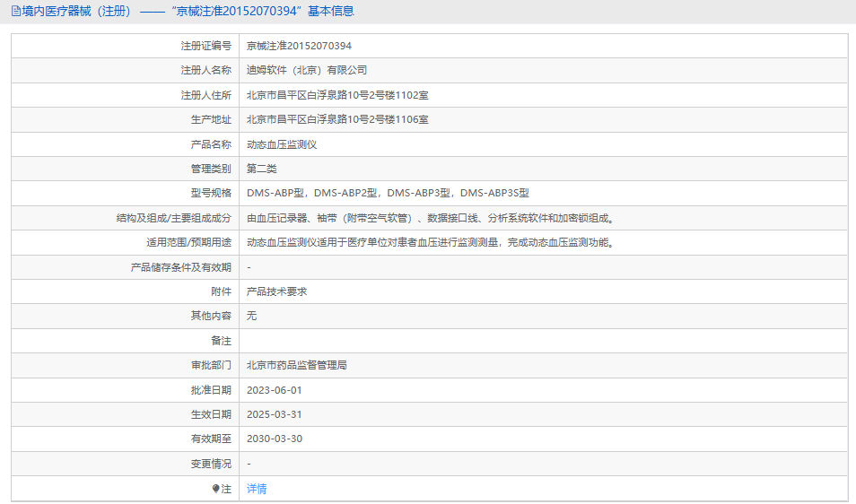Open the 详情 link
The image size is (856, 504).
point(257,489)
